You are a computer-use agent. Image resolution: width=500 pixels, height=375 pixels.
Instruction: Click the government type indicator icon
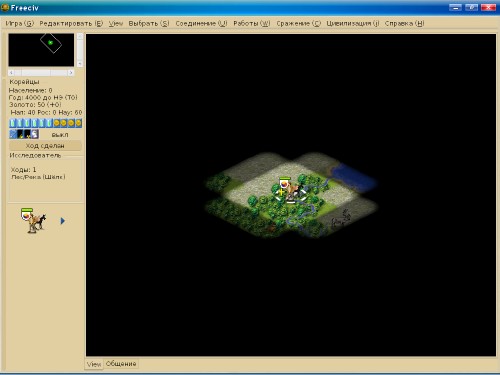pyautogui.click(x=35, y=134)
